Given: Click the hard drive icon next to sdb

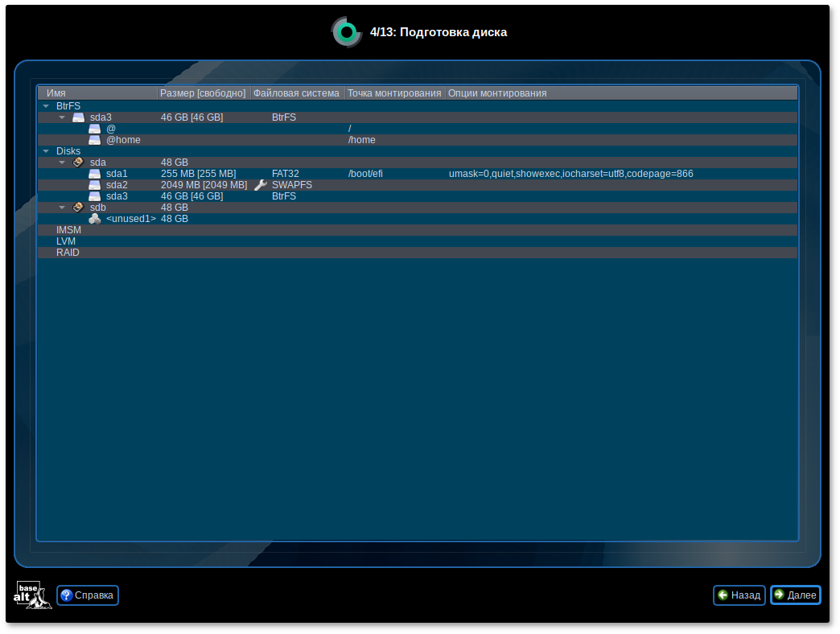Looking at the screenshot, I should 78,207.
